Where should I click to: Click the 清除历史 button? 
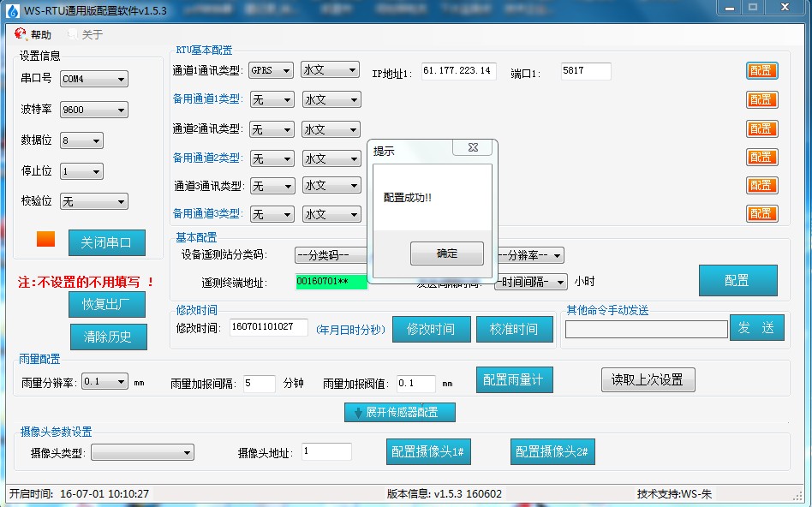pyautogui.click(x=108, y=337)
